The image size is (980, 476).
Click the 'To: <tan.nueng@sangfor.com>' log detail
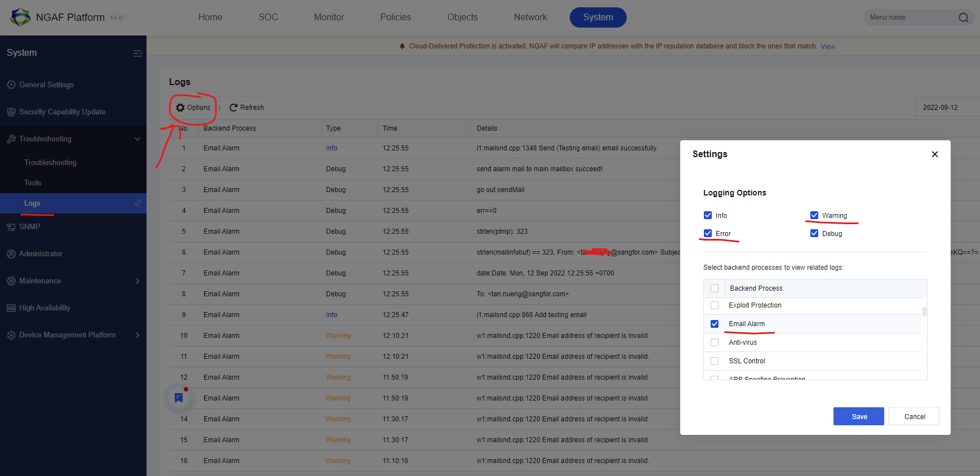(x=522, y=294)
